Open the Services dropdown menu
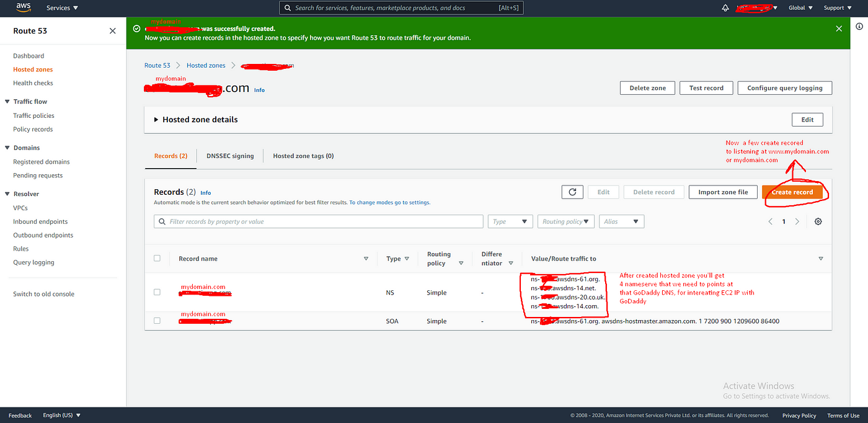868x423 pixels. tap(63, 8)
